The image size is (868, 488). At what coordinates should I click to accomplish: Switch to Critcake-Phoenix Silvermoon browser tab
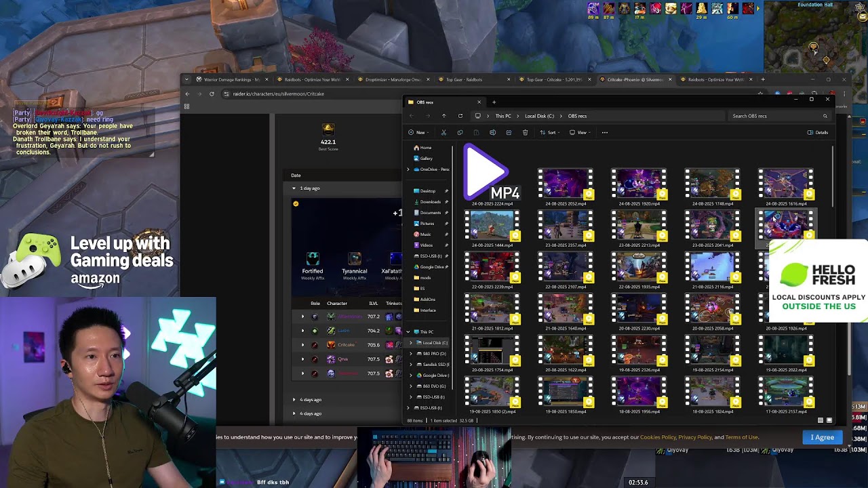635,79
